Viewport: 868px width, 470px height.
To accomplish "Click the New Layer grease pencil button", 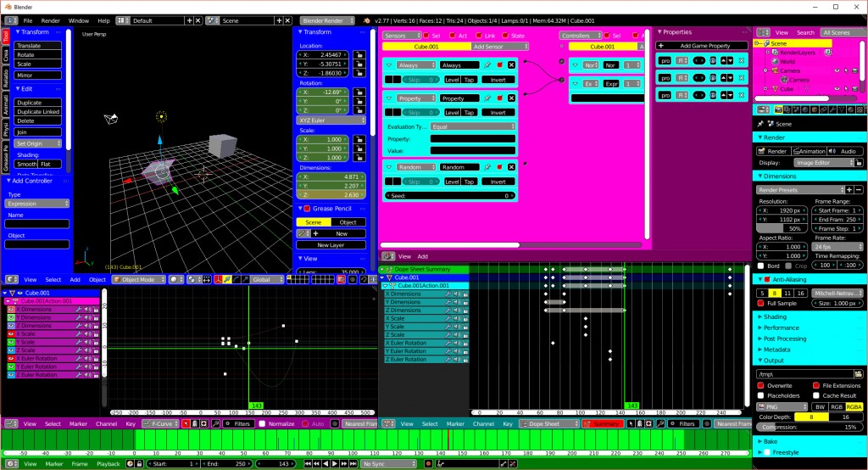I will pos(331,244).
